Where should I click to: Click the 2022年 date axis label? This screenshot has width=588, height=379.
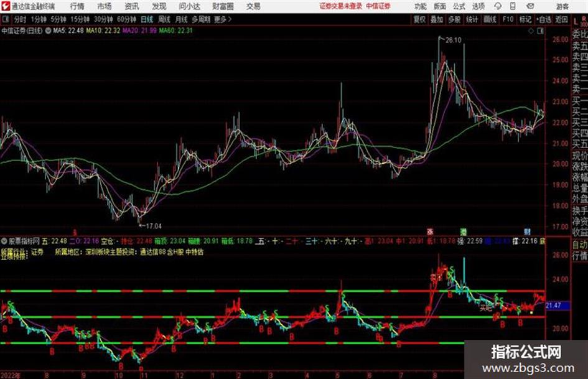tap(11, 375)
